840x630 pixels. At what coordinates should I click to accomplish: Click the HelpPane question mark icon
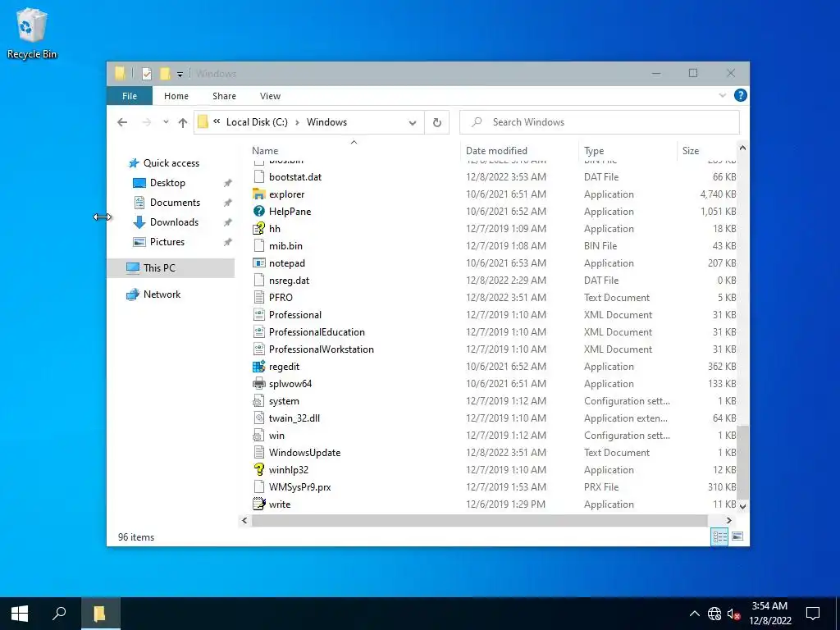pos(258,211)
